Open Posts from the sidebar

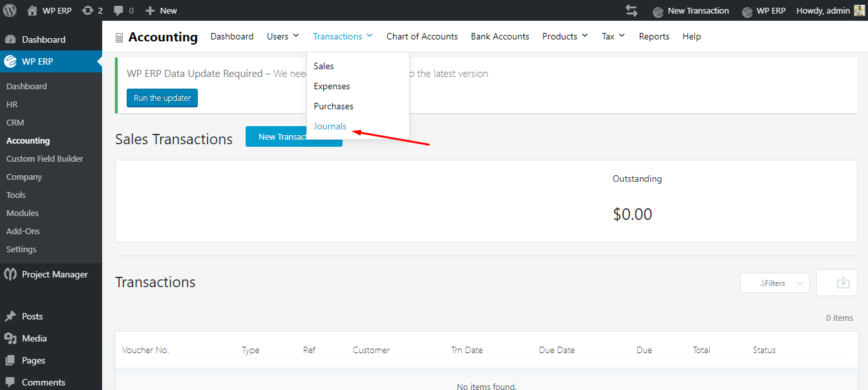tap(28, 316)
